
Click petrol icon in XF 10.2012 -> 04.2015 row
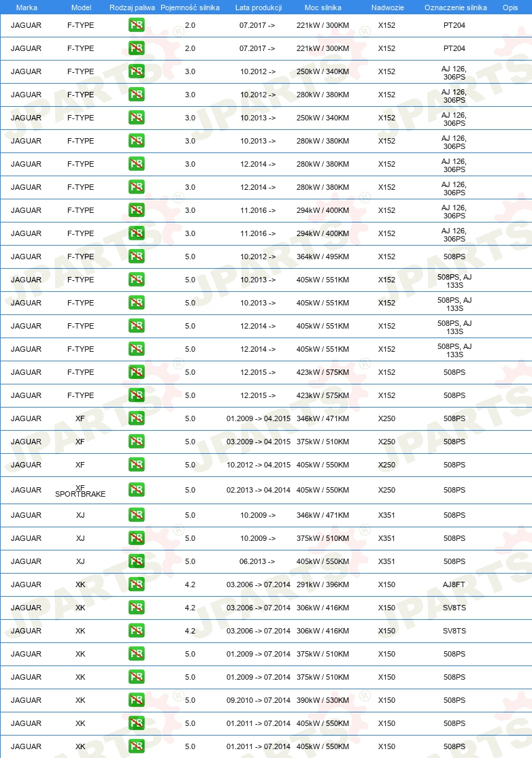tap(137, 465)
